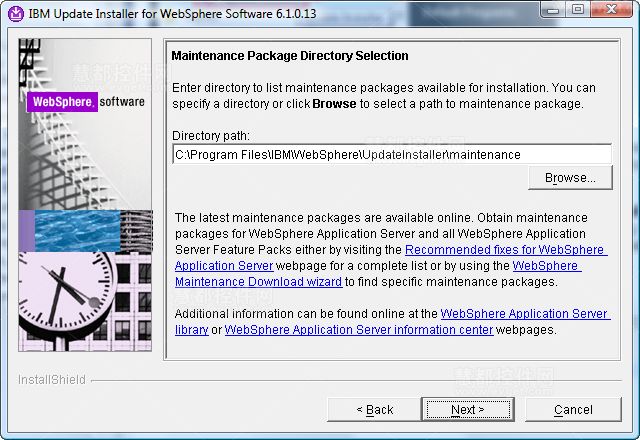Click the IBM Update Installer title bar icon
The width and height of the screenshot is (640, 440).
click(16, 14)
